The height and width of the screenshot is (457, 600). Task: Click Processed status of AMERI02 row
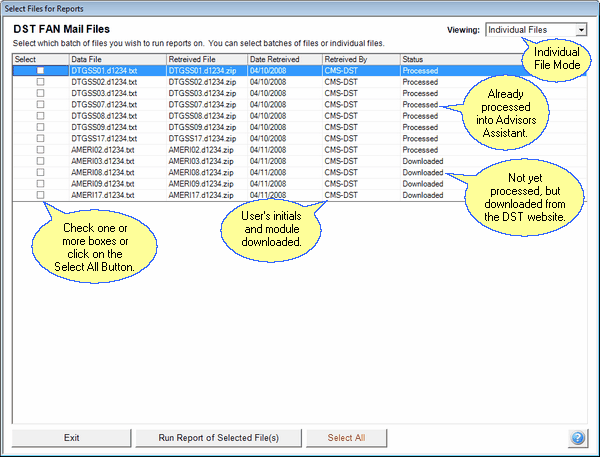pyautogui.click(x=420, y=150)
